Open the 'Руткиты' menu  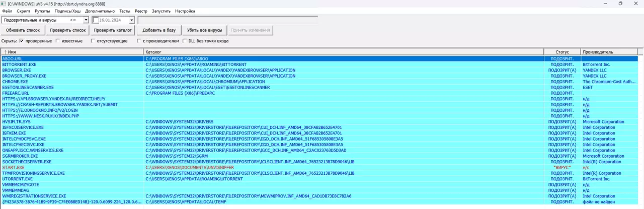click(42, 11)
